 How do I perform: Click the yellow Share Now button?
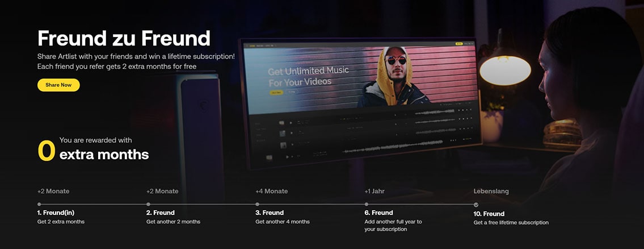pos(58,85)
